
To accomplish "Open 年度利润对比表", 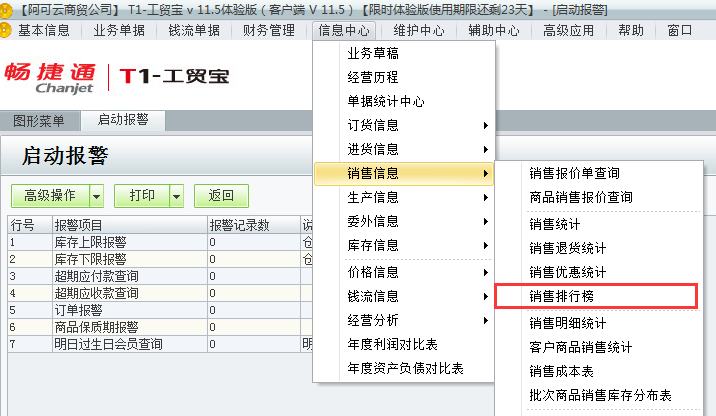I will pyautogui.click(x=404, y=344).
